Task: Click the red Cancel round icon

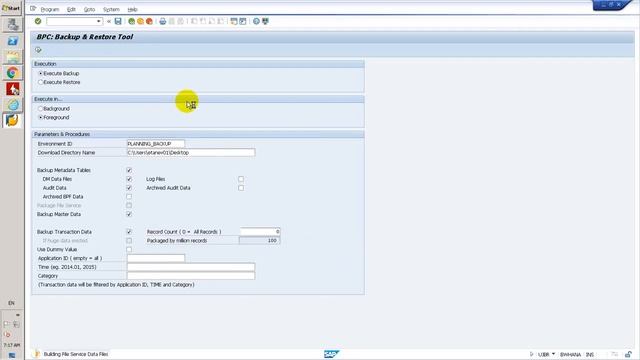Action: (149, 21)
